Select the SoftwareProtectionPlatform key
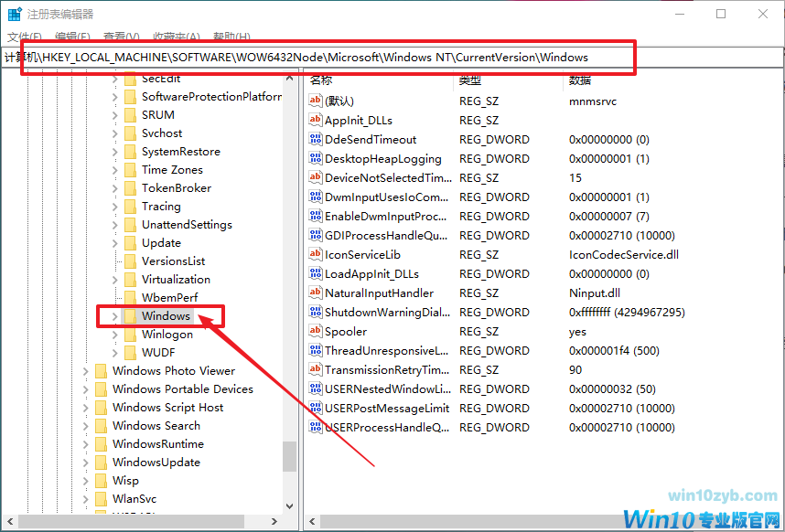The height and width of the screenshot is (532, 785). coord(211,97)
